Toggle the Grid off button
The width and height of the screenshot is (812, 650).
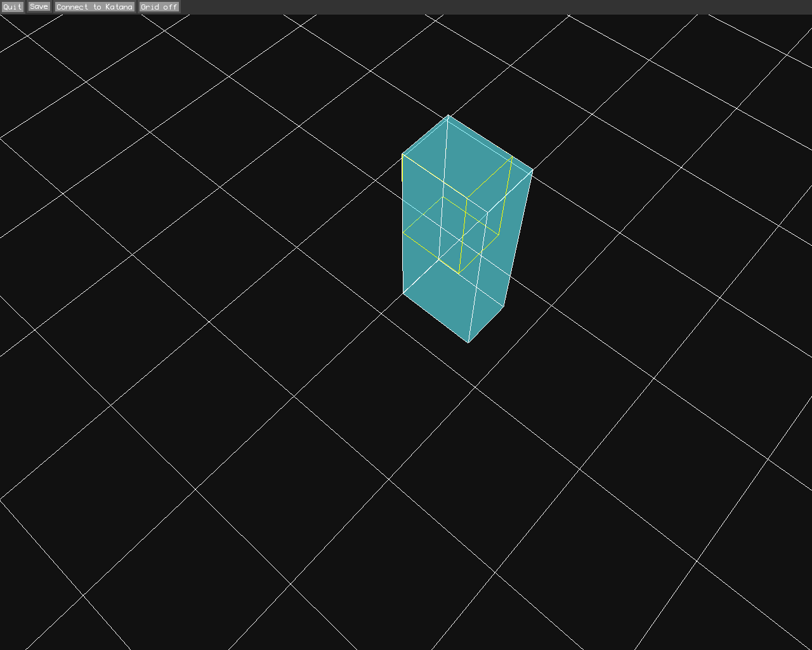click(x=159, y=7)
